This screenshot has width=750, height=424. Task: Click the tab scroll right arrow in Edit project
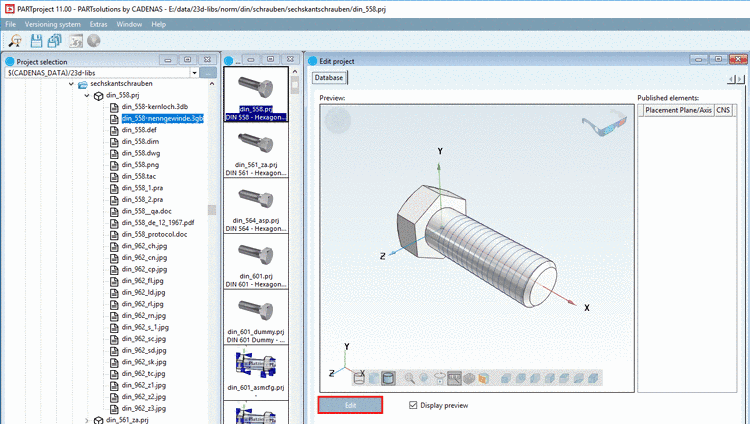coord(740,79)
